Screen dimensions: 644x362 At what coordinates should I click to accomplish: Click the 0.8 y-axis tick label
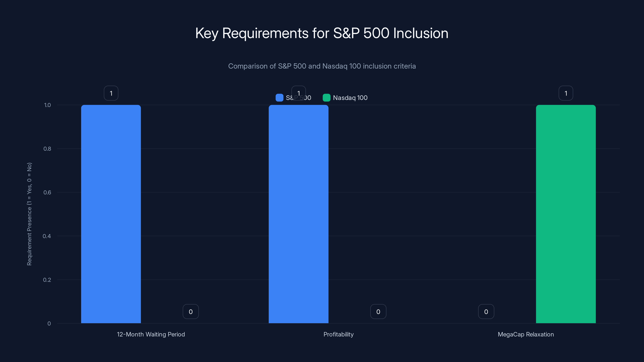tap(47, 149)
